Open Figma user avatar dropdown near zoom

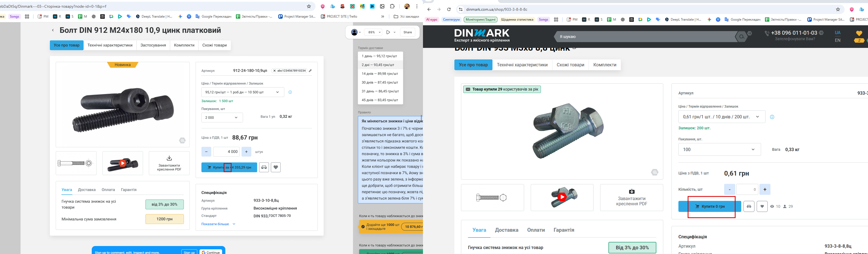pos(356,32)
